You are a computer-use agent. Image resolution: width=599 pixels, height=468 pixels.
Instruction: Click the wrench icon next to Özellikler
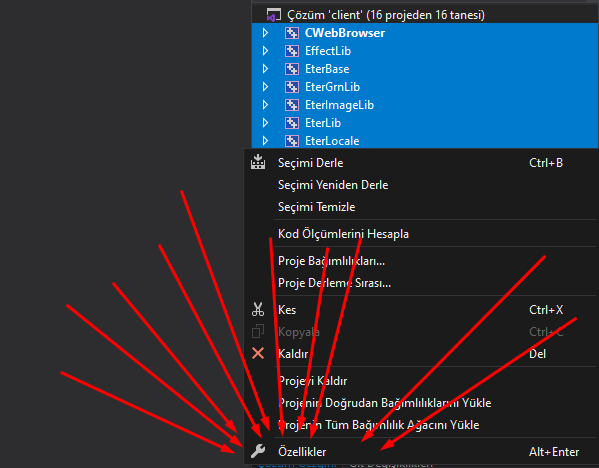point(258,451)
